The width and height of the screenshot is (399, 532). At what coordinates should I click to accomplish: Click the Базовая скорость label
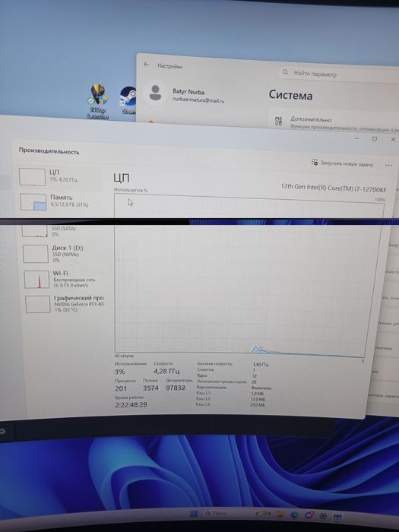pyautogui.click(x=215, y=364)
